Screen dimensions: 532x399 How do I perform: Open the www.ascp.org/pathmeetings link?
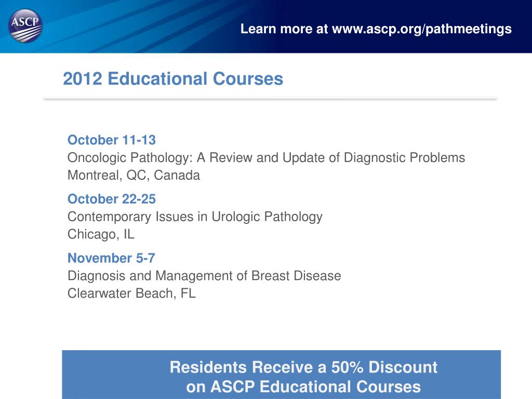[x=422, y=29]
